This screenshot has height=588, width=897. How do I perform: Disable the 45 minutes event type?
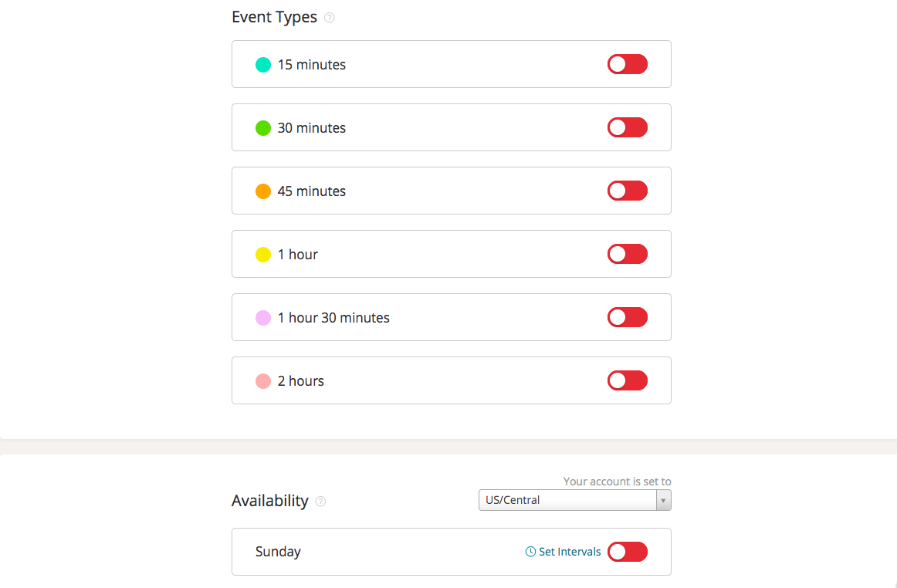click(x=627, y=191)
